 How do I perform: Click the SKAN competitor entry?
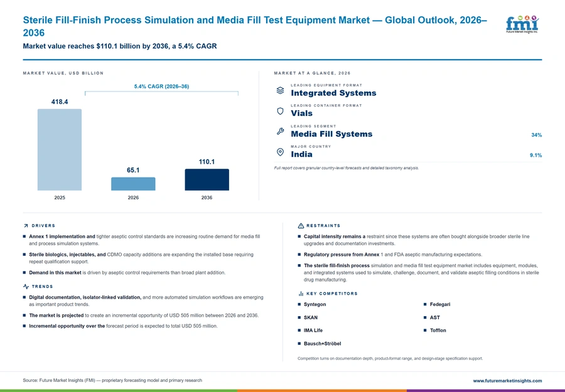(310, 317)
